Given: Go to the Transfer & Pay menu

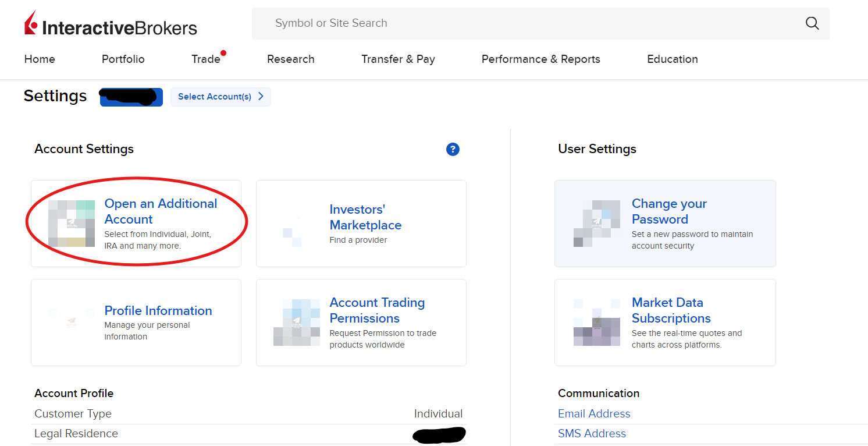Looking at the screenshot, I should [x=398, y=59].
